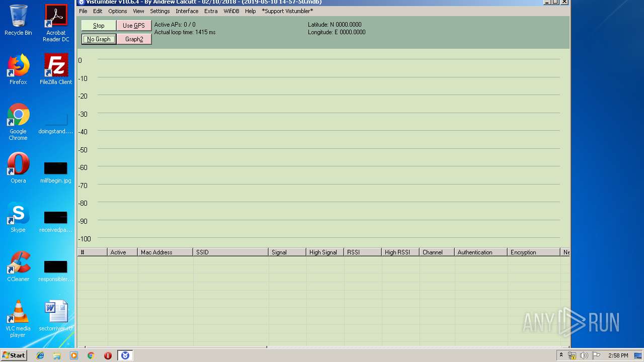Open Windows Media Player from the taskbar

pos(74,355)
